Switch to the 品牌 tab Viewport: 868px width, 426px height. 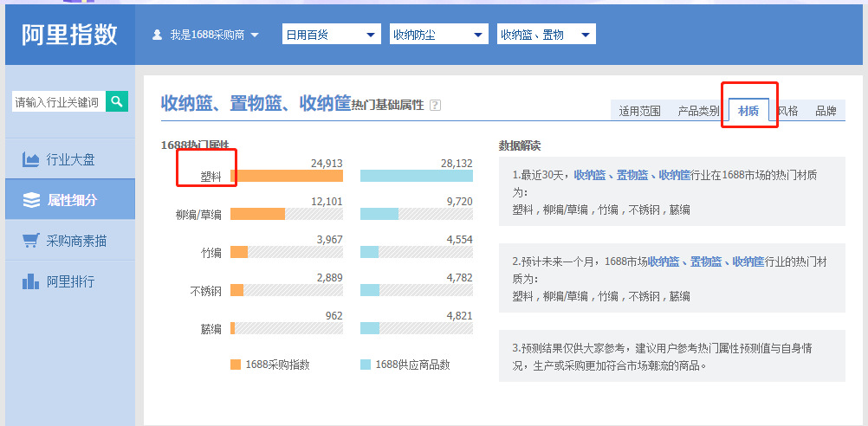click(826, 111)
